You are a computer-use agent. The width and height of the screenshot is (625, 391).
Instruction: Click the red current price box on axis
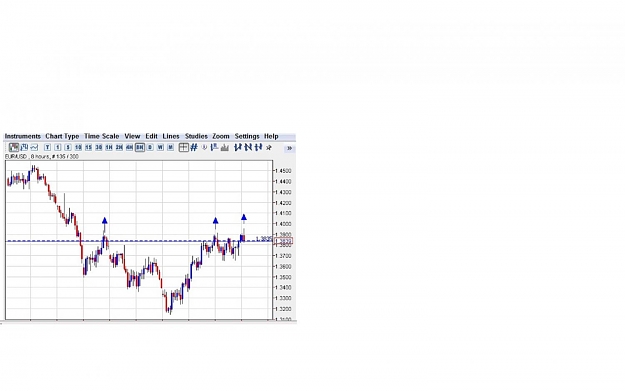[284, 241]
